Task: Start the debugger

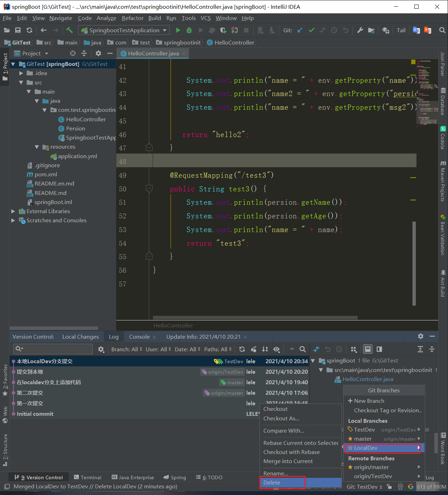Action: (x=189, y=30)
